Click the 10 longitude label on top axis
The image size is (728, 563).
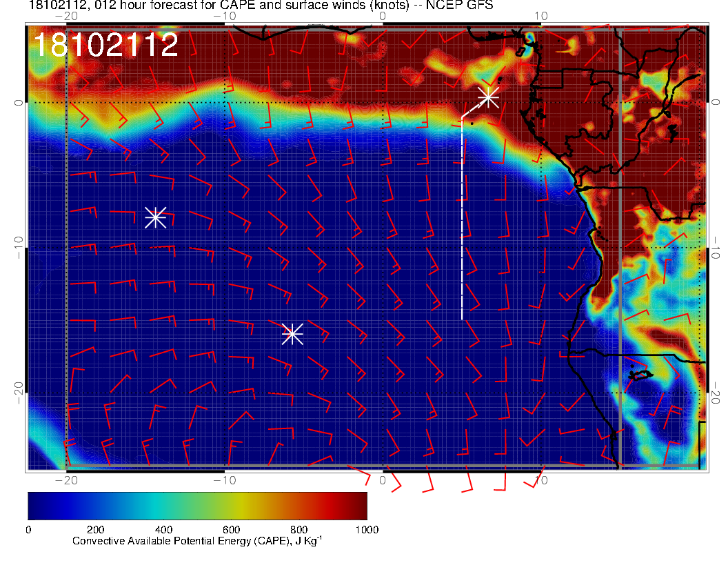point(541,16)
